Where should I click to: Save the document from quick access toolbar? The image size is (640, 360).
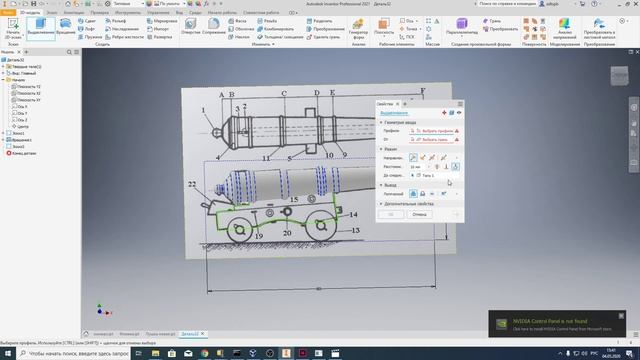tap(33, 4)
